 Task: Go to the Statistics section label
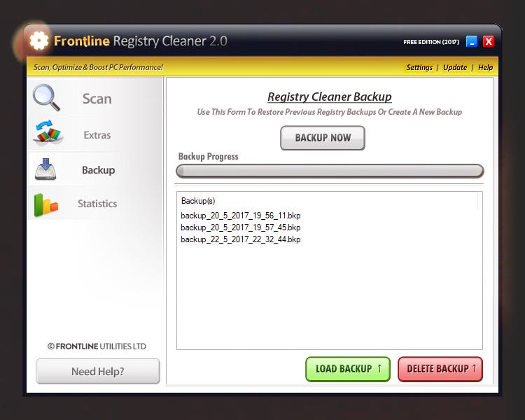(97, 204)
